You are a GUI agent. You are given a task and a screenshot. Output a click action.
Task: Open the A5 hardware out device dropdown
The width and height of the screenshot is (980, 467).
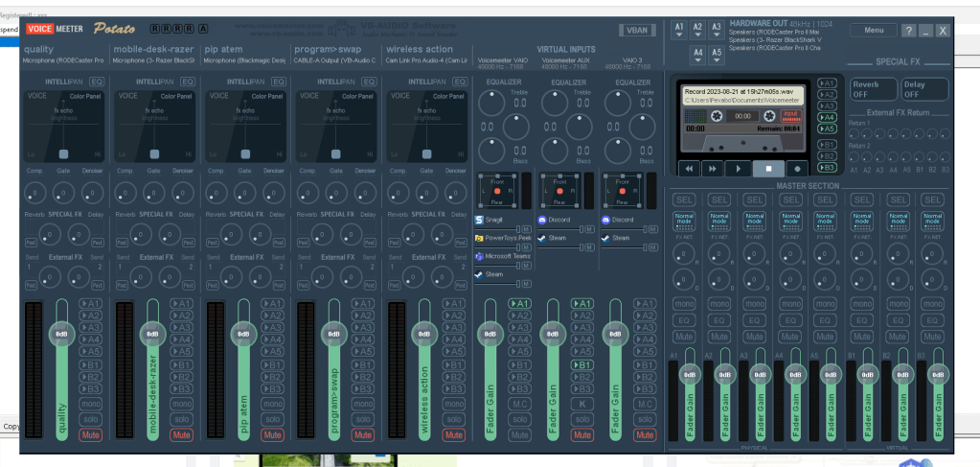(717, 55)
